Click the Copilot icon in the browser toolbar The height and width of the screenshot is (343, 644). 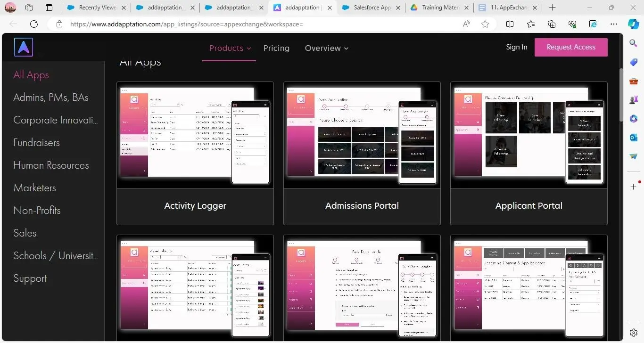click(634, 24)
